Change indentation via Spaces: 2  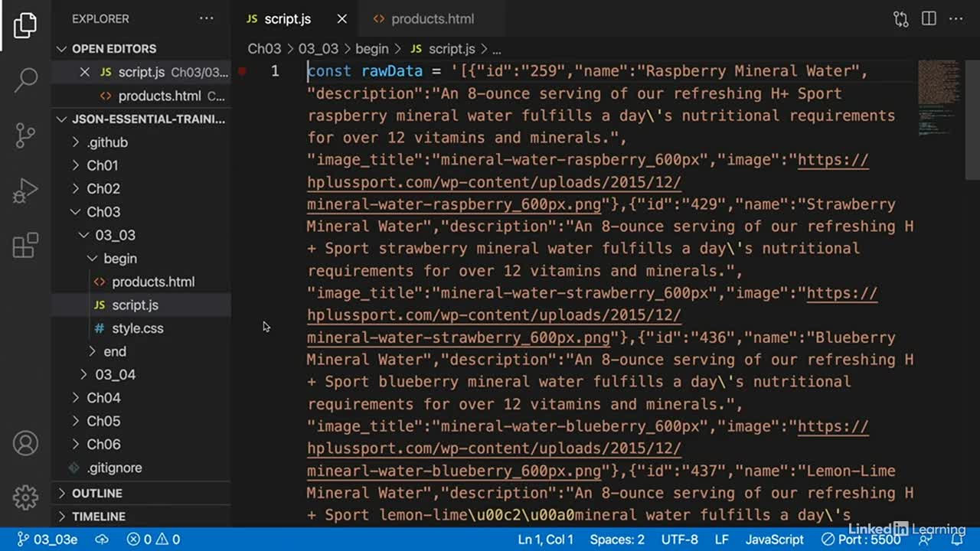[617, 540]
